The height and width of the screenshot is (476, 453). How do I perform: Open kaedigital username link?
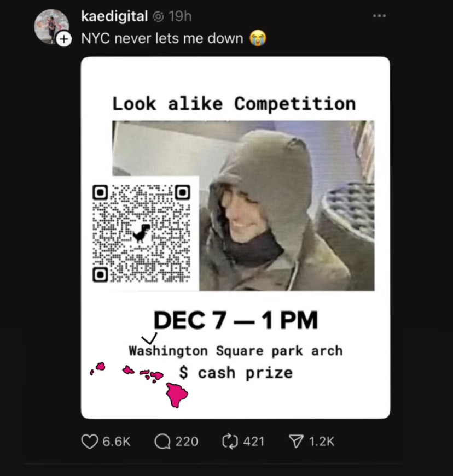coord(114,16)
